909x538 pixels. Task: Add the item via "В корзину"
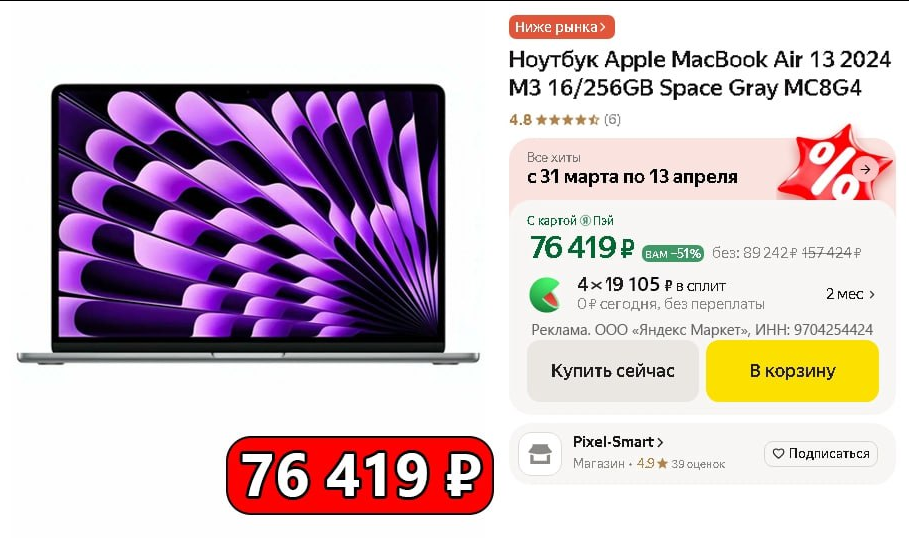[792, 371]
